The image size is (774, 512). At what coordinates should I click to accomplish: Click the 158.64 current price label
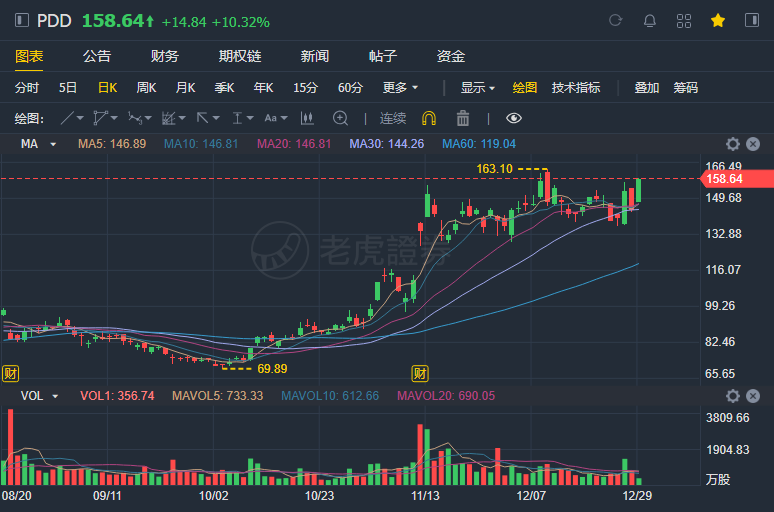[x=737, y=179]
